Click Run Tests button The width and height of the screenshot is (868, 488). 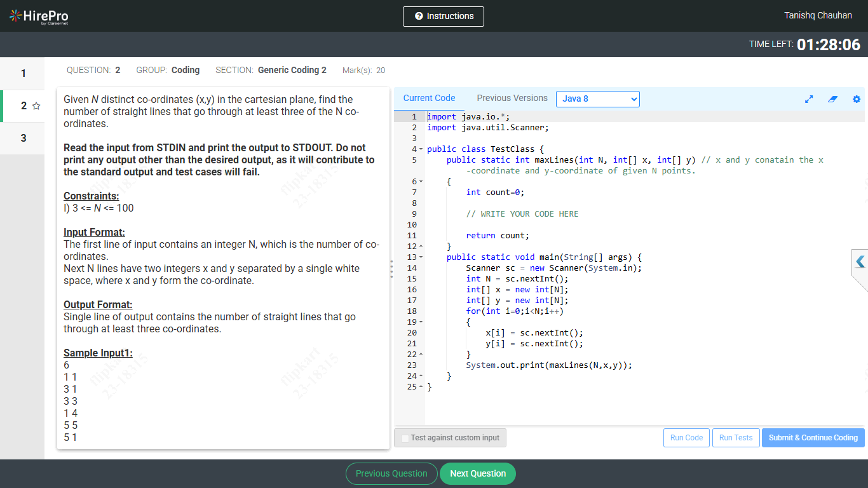pos(736,438)
